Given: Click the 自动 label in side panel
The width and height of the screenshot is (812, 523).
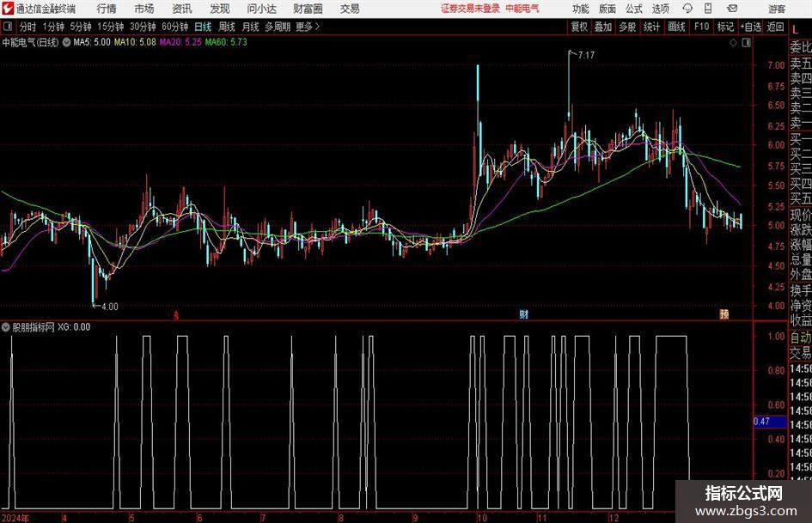Looking at the screenshot, I should pos(801,338).
